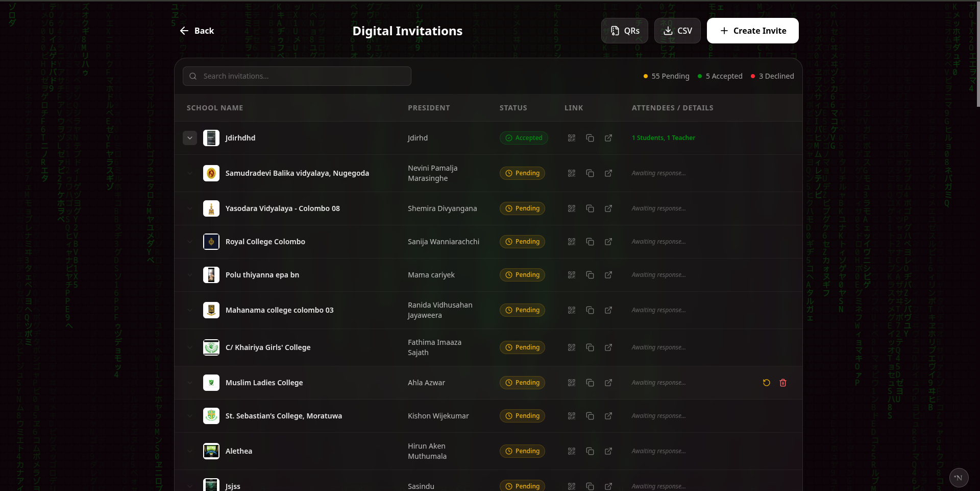
Task: Collapse the Jdirhdhd row details
Action: click(190, 138)
